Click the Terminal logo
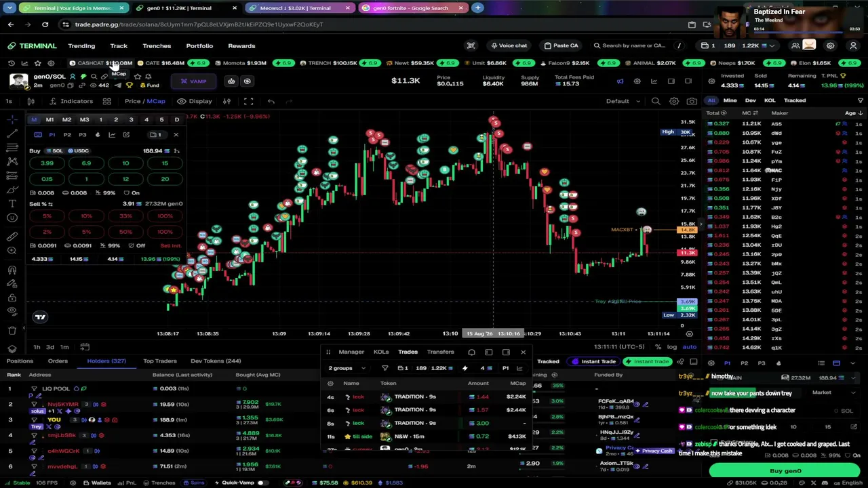 [33, 45]
